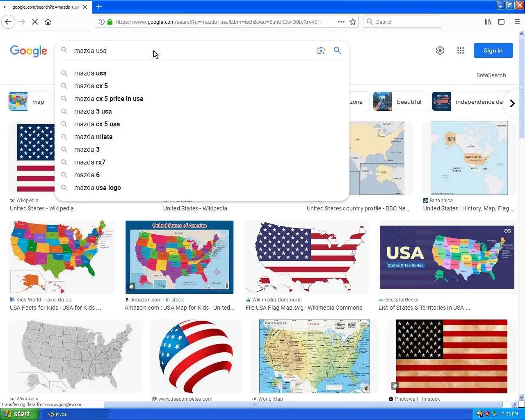Go to Google logo home
Screen dimensions: 525x420
(x=29, y=51)
